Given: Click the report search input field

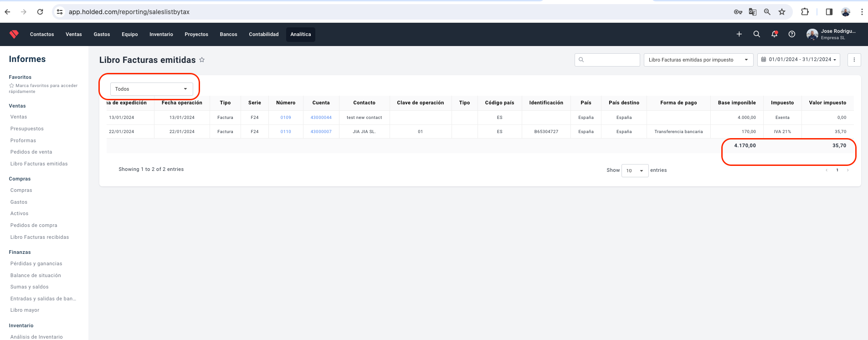Looking at the screenshot, I should [x=607, y=60].
